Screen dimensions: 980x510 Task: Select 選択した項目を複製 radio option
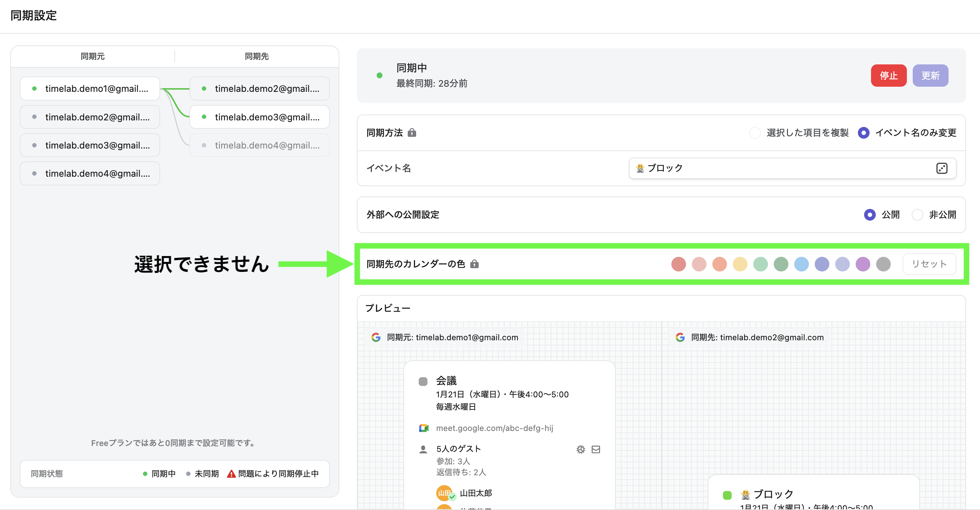tap(755, 132)
